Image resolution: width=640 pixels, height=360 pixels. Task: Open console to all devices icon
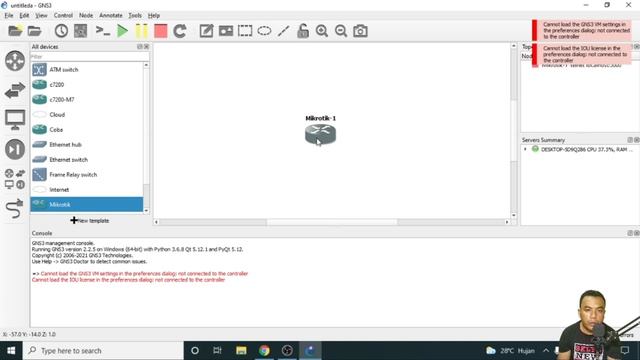point(103,31)
